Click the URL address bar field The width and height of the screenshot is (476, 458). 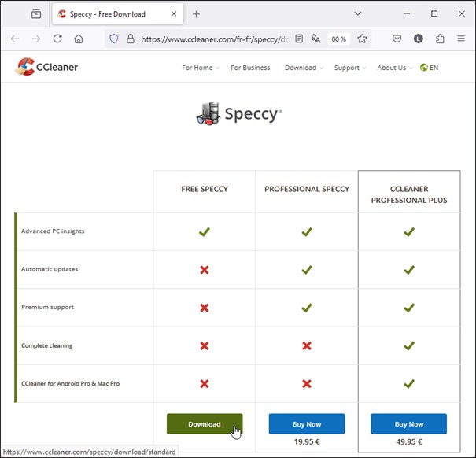point(212,39)
